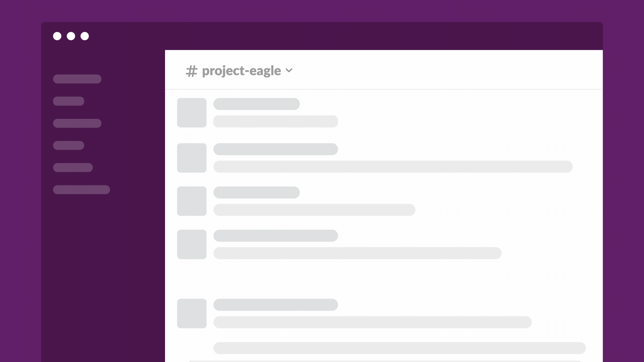Click the first message's avatar
Viewport: 644px width, 362px height.
coord(192,113)
